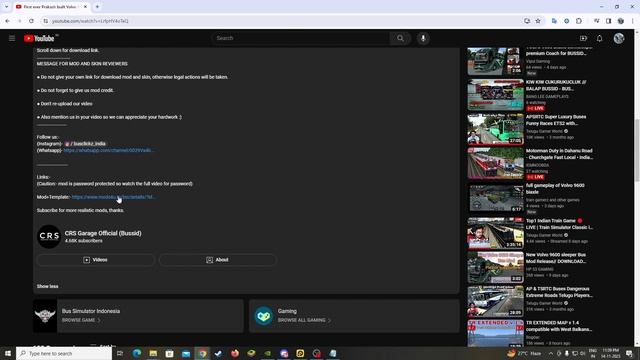Reload the page with the refresh button
640x360 pixels.
click(x=31, y=21)
